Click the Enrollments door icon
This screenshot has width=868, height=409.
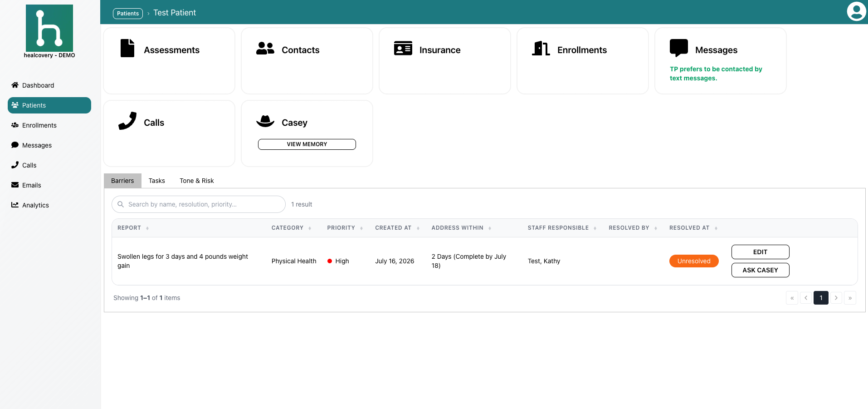tap(541, 48)
